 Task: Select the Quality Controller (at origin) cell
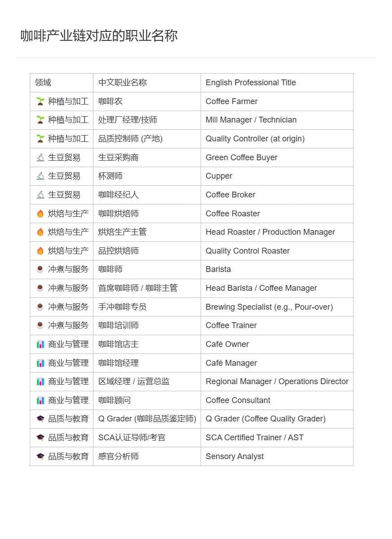(x=277, y=139)
